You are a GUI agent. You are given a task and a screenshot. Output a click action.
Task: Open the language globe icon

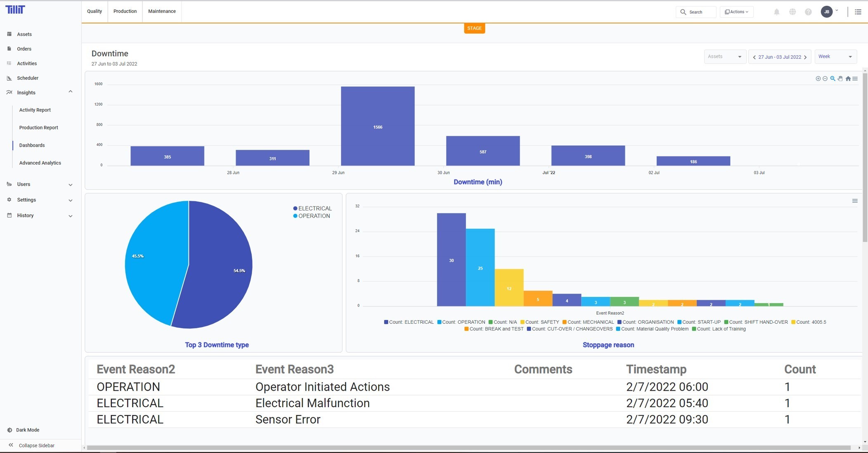pyautogui.click(x=792, y=12)
